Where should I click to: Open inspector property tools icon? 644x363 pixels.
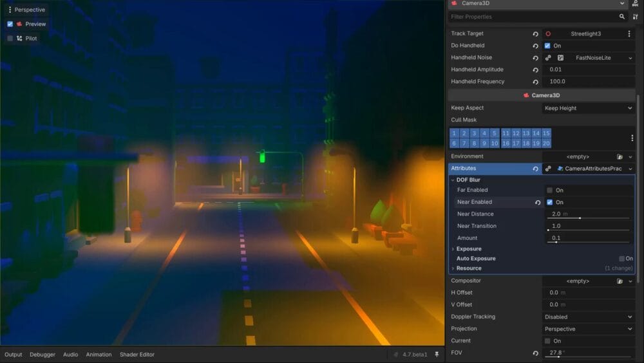(x=636, y=17)
